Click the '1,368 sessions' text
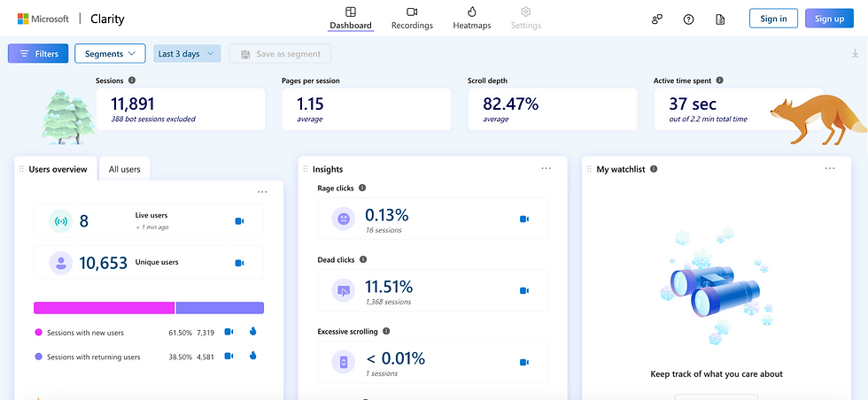 389,302
